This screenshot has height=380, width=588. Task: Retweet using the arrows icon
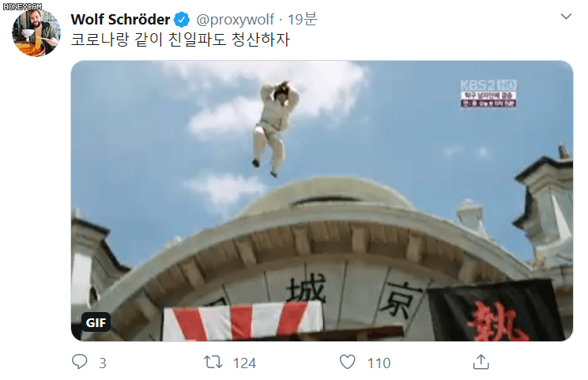point(213,363)
